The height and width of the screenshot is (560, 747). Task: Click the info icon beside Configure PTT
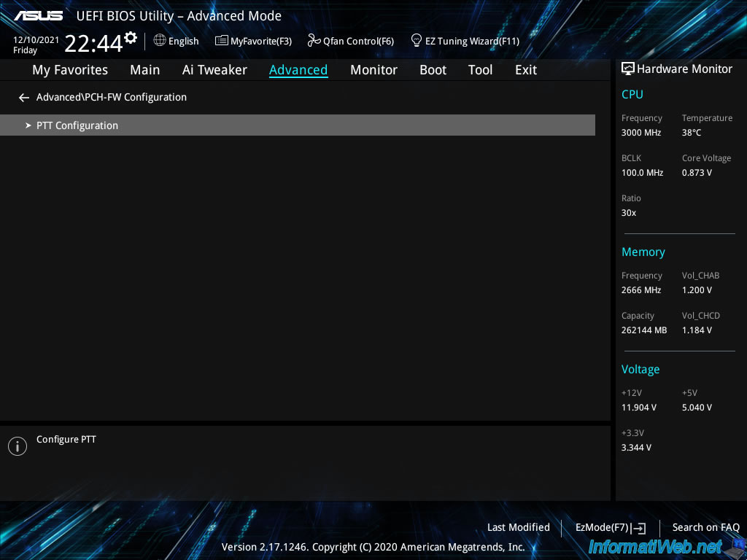[18, 446]
